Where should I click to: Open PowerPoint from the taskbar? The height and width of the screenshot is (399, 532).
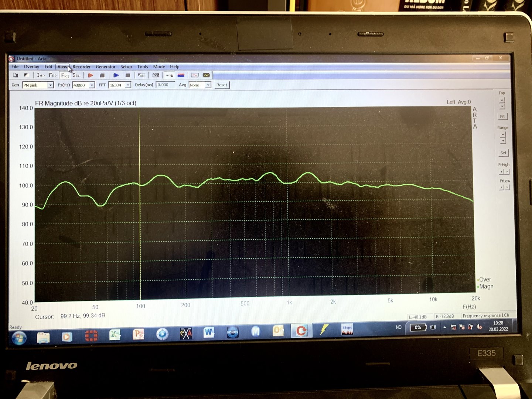(139, 334)
